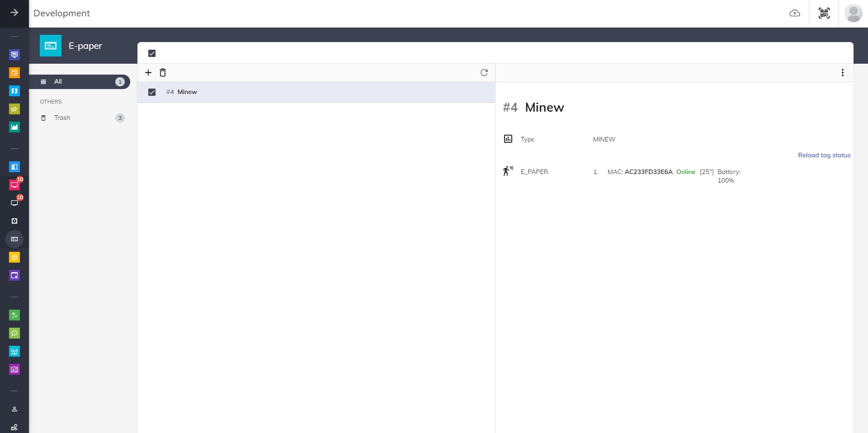The width and height of the screenshot is (868, 433).
Task: Click the cloud upload icon in header
Action: (794, 14)
